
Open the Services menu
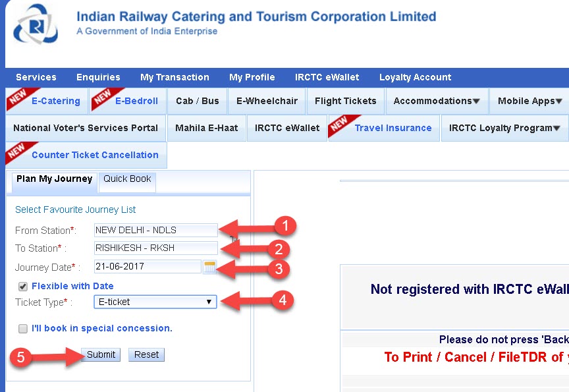click(36, 77)
